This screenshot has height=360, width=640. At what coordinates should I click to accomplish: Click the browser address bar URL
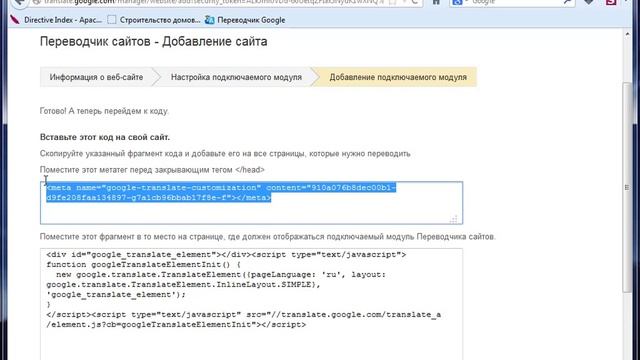(x=214, y=2)
